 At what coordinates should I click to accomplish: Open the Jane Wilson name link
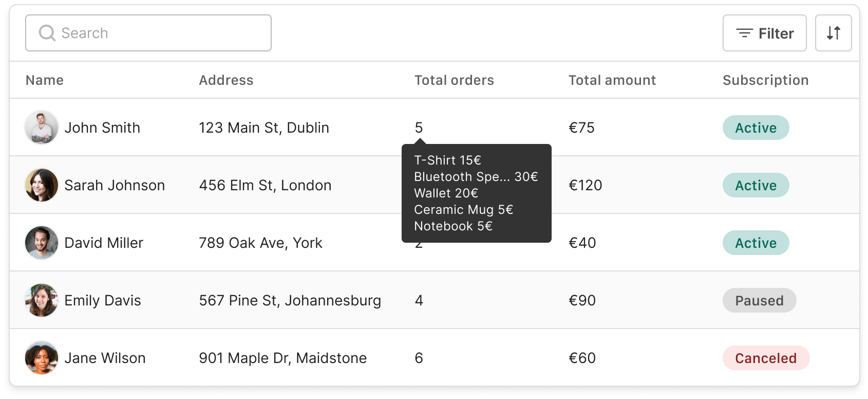point(105,358)
